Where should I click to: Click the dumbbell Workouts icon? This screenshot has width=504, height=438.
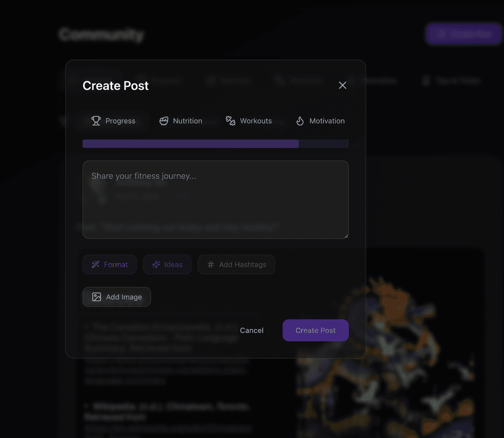tap(231, 121)
